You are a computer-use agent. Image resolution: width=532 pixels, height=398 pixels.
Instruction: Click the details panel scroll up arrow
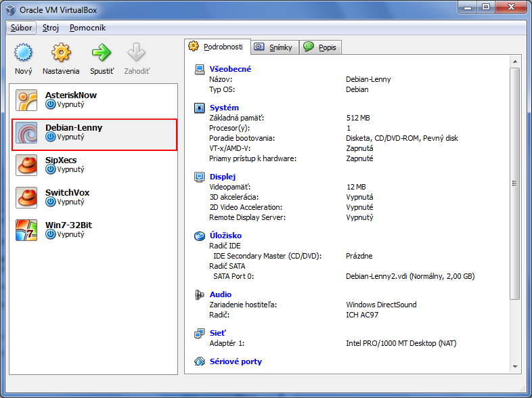[515, 62]
